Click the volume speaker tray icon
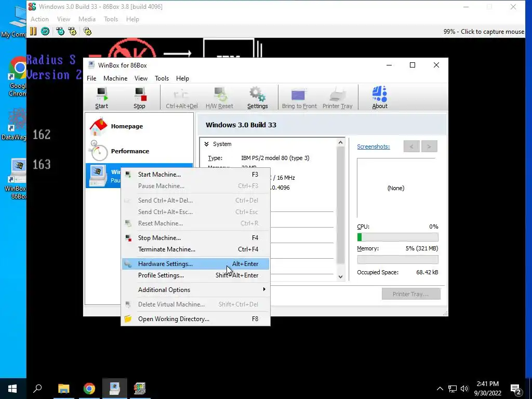 coord(464,389)
